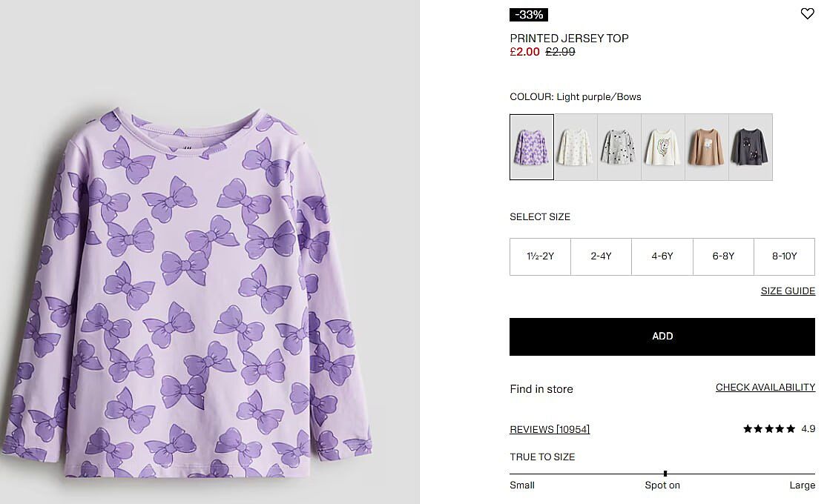Open the Size Guide link
The image size is (827, 504).
pos(788,291)
